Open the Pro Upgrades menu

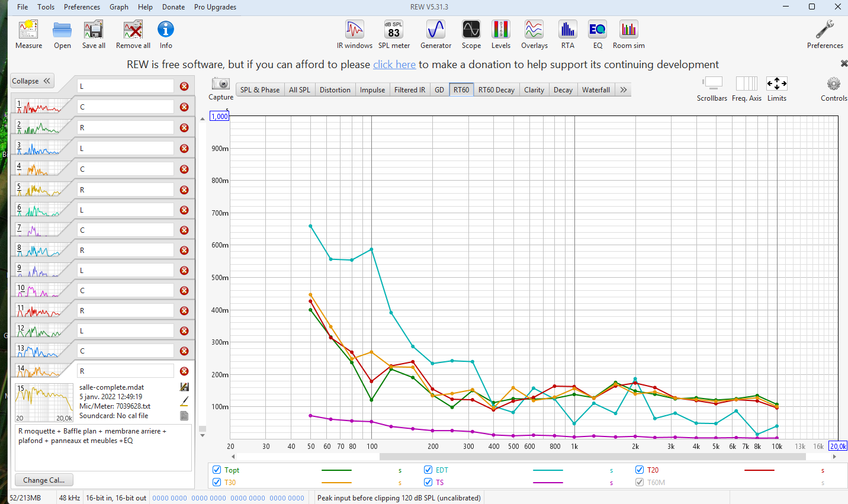click(215, 7)
